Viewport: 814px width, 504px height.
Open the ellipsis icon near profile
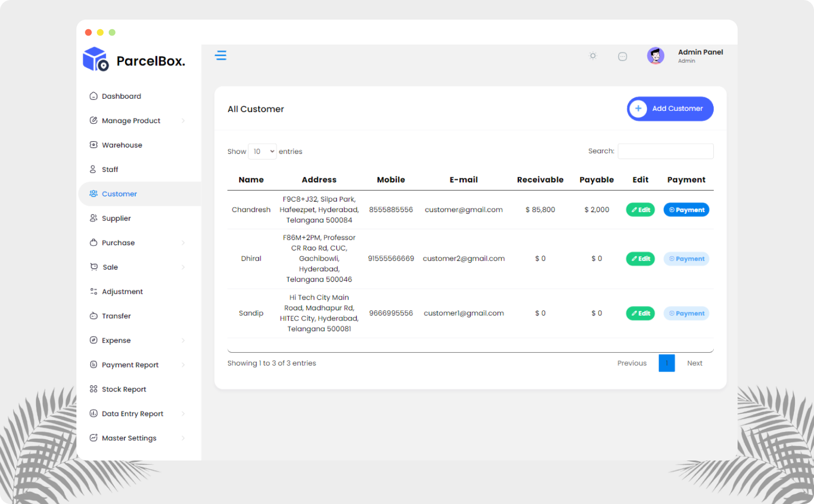[622, 56]
